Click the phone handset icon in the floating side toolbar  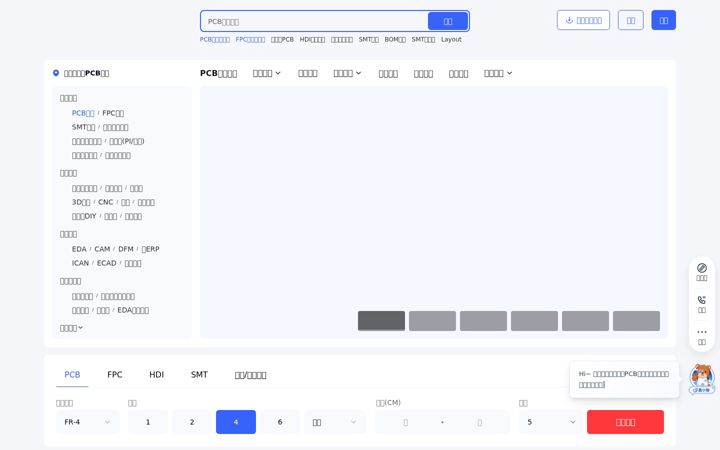[702, 300]
